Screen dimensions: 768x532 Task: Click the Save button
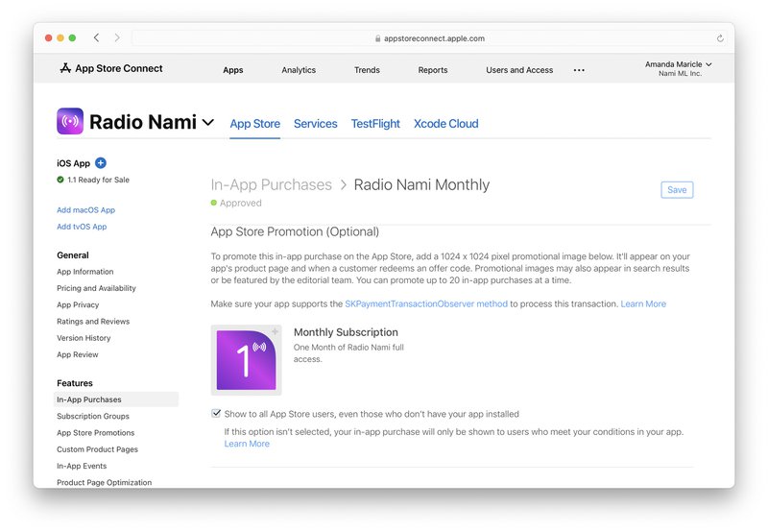click(x=677, y=189)
